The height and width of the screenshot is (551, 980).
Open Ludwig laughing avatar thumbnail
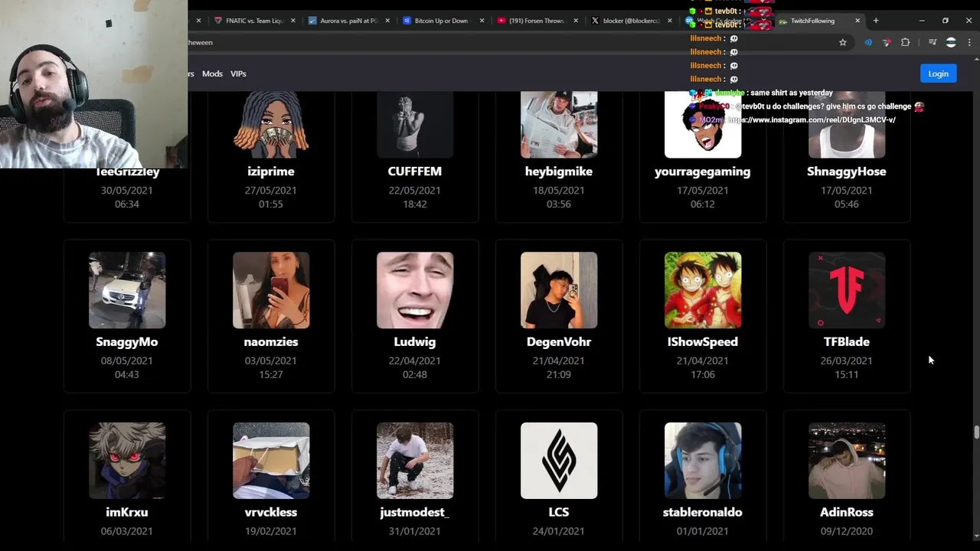(x=415, y=290)
